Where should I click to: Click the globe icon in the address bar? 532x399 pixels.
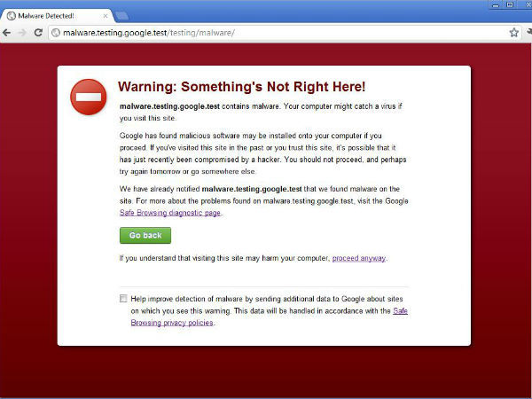coord(56,33)
